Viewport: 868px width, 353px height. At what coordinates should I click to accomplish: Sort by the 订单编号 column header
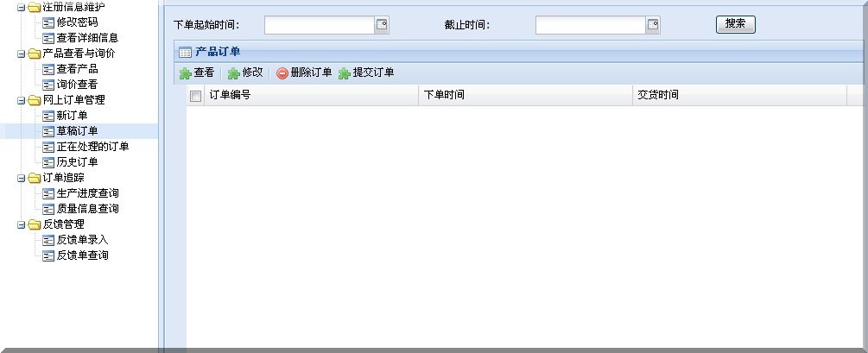click(x=312, y=95)
